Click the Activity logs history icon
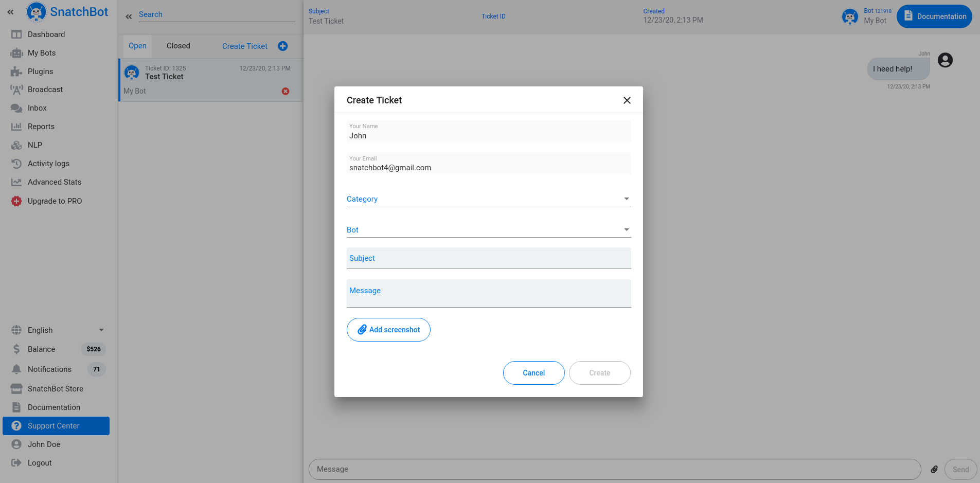This screenshot has width=980, height=483. pyautogui.click(x=16, y=164)
